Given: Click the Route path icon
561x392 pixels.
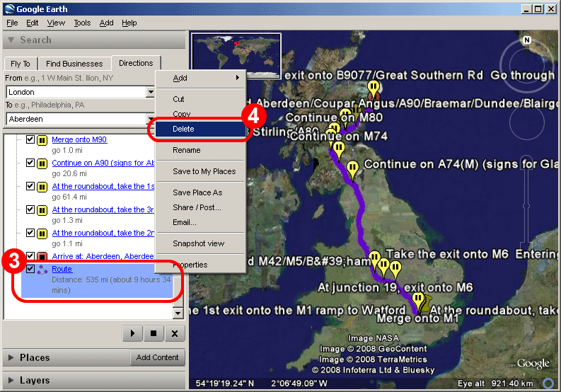Looking at the screenshot, I should click(42, 270).
